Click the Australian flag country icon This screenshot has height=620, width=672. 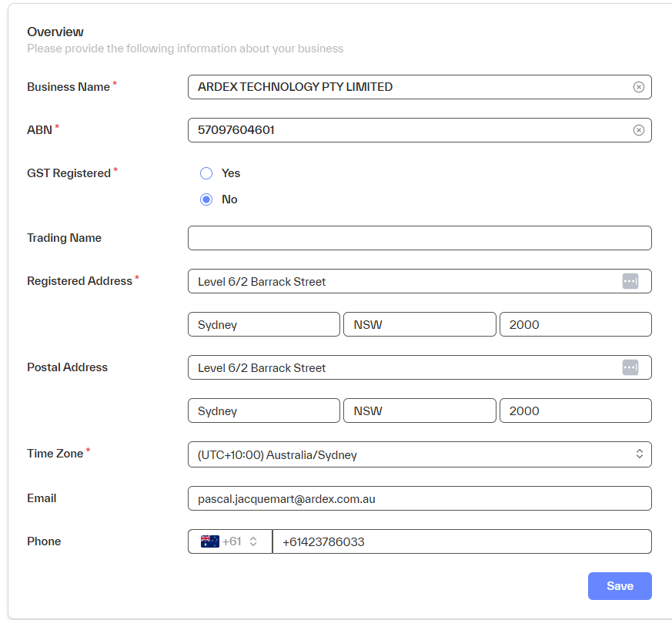coord(209,541)
